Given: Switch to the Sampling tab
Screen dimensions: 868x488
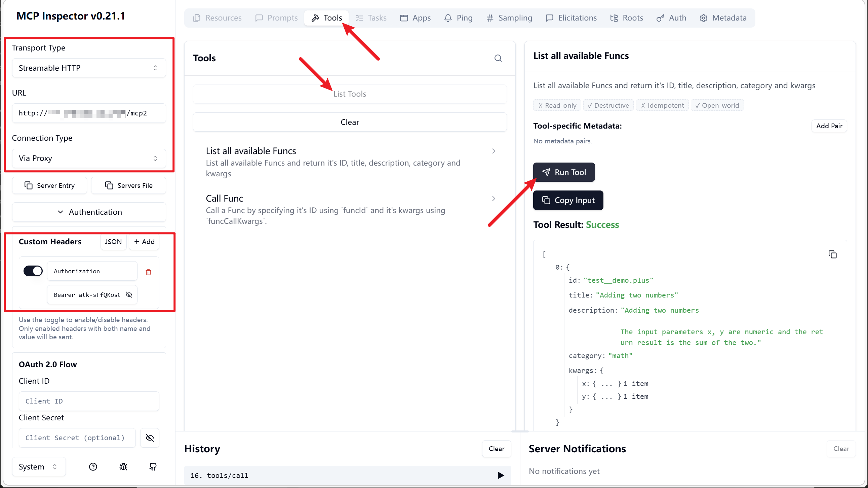Looking at the screenshot, I should point(509,18).
